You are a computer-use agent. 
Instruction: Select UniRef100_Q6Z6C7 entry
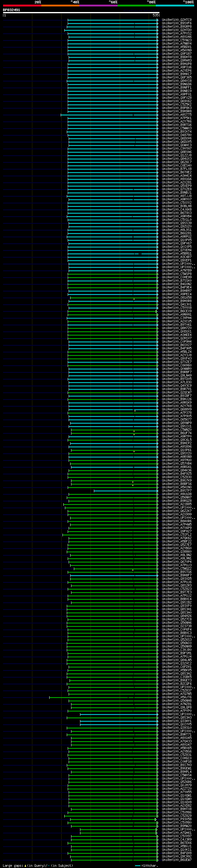coord(176,162)
